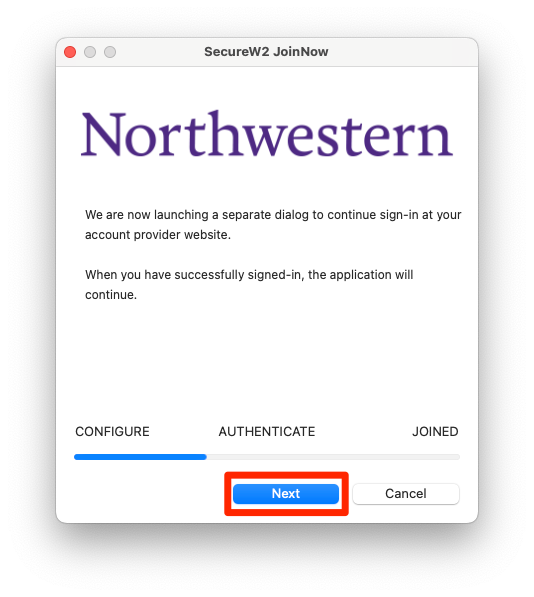Click the gray unfilled portion of progress bar

click(333, 457)
